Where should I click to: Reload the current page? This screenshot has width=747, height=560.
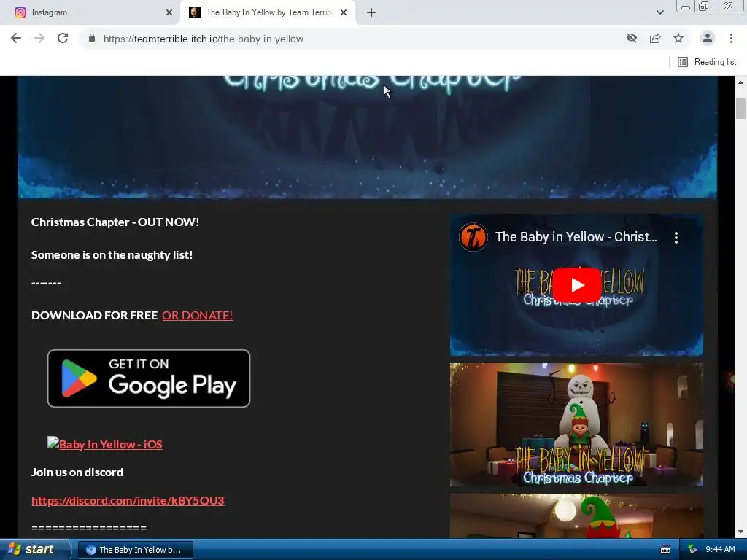click(63, 38)
